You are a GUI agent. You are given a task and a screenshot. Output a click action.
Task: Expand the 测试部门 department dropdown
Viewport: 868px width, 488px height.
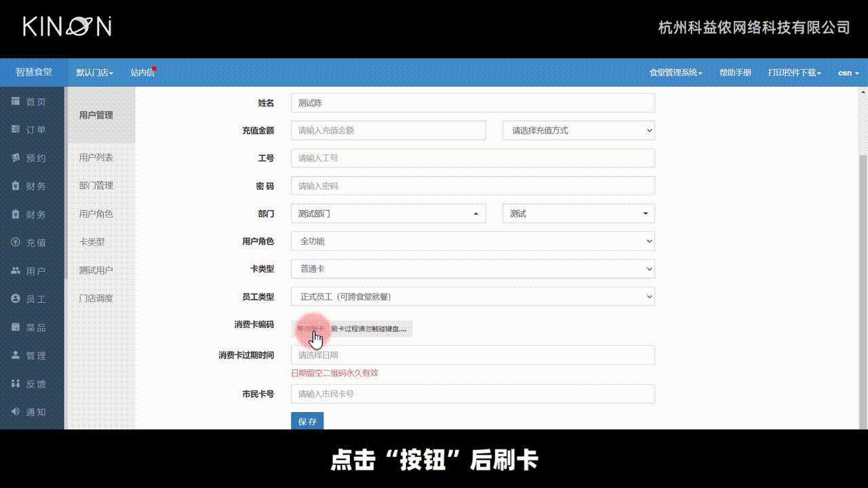point(389,213)
